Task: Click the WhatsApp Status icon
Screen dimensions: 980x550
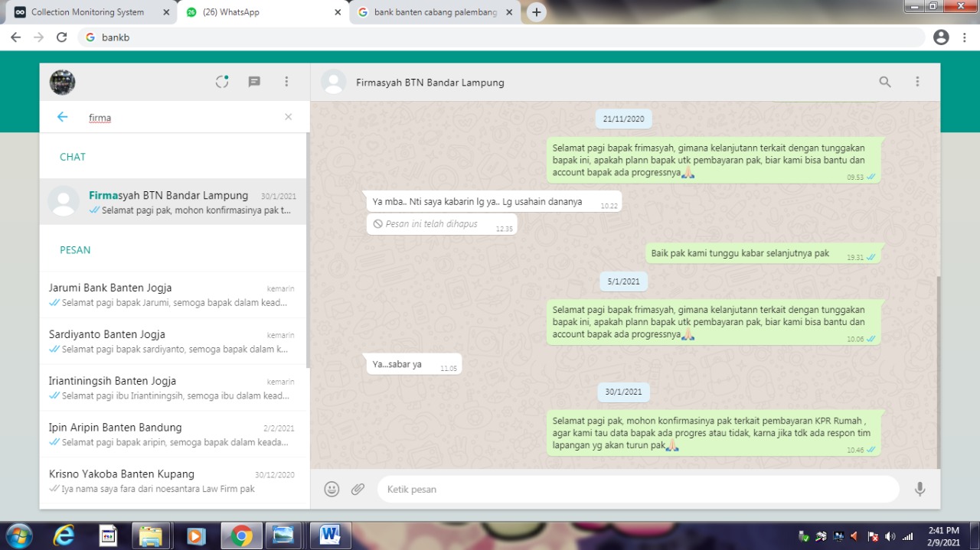Action: coord(222,82)
